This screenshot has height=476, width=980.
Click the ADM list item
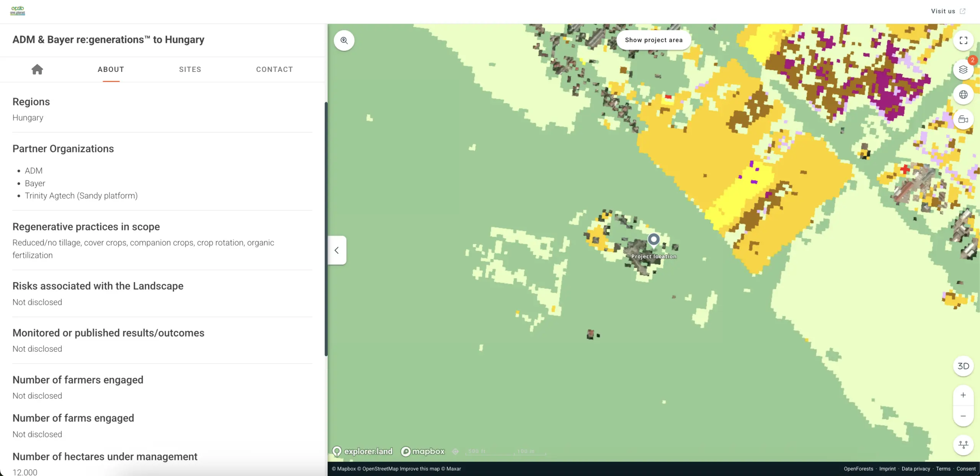(34, 171)
